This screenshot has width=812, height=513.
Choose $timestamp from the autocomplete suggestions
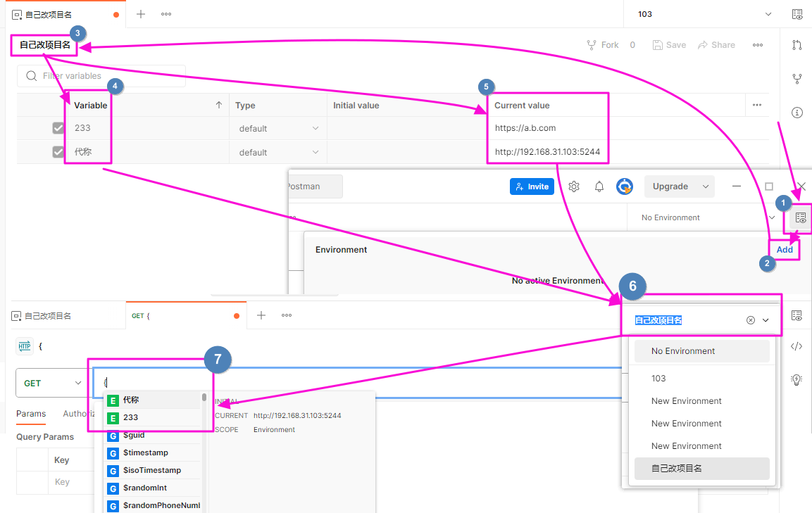(145, 452)
